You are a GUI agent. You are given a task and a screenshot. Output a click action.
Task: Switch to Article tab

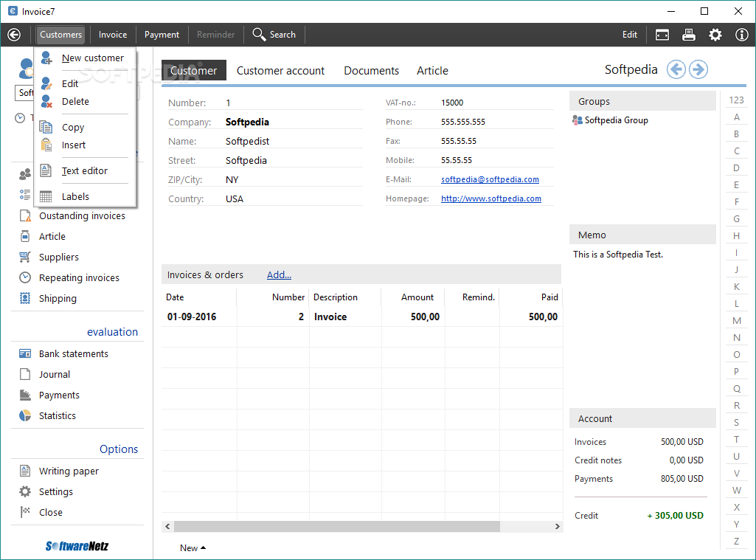pyautogui.click(x=432, y=70)
